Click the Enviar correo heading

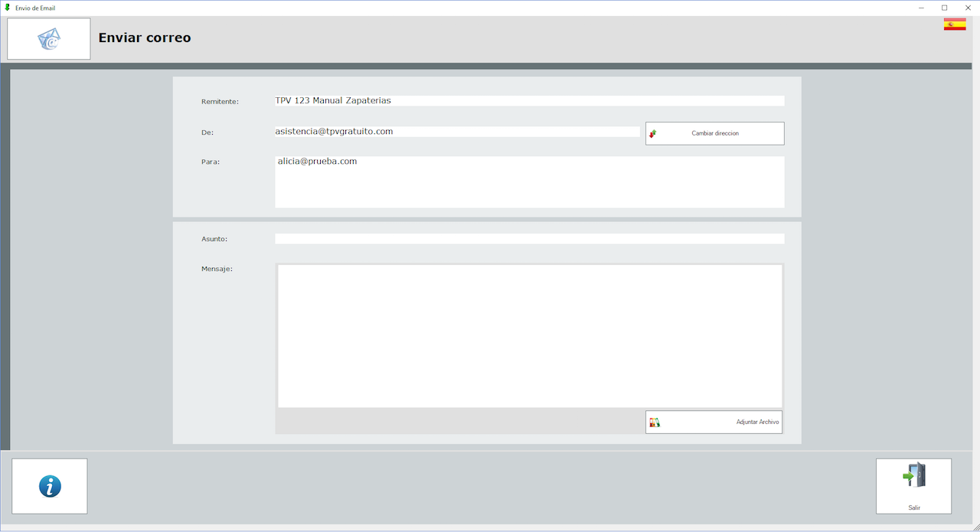coord(145,38)
